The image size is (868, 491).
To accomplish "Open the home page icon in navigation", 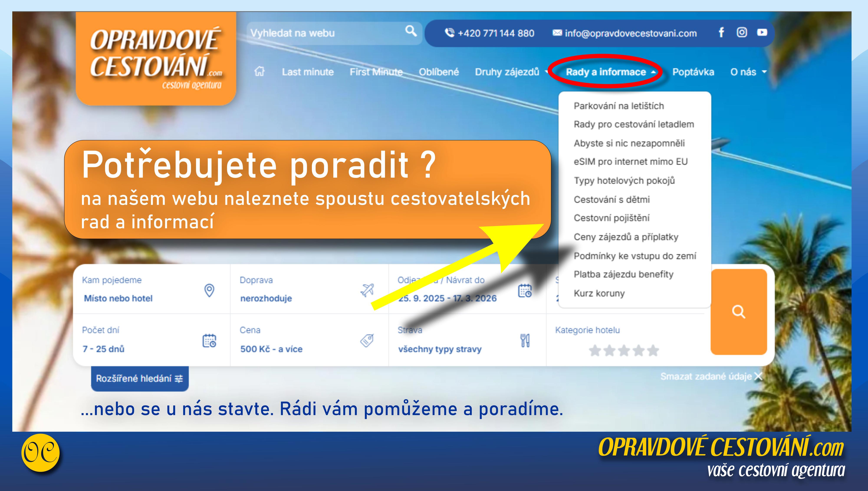I will pos(260,71).
